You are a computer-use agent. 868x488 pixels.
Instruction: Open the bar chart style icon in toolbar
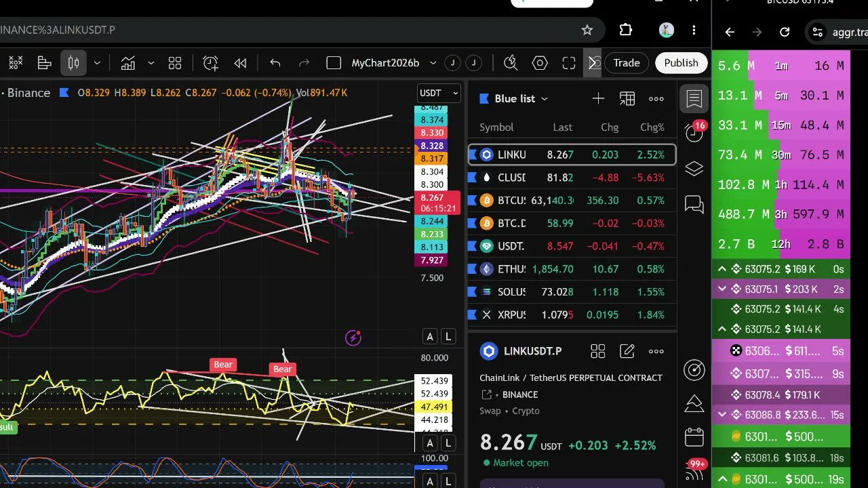[44, 63]
